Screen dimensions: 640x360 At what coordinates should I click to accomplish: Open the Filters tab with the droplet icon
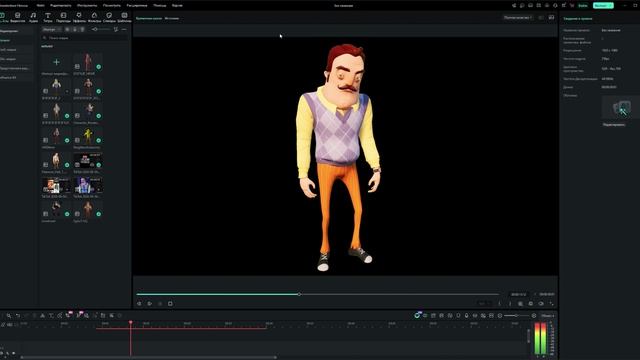coord(94,17)
